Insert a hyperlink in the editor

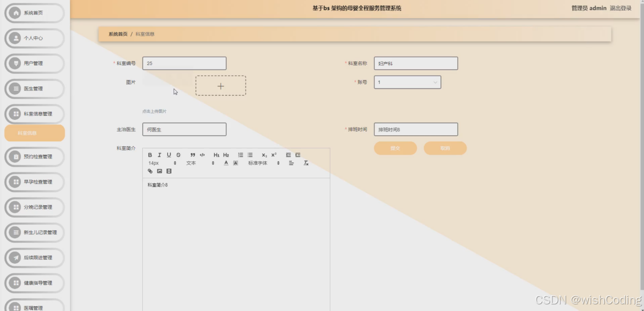point(150,171)
